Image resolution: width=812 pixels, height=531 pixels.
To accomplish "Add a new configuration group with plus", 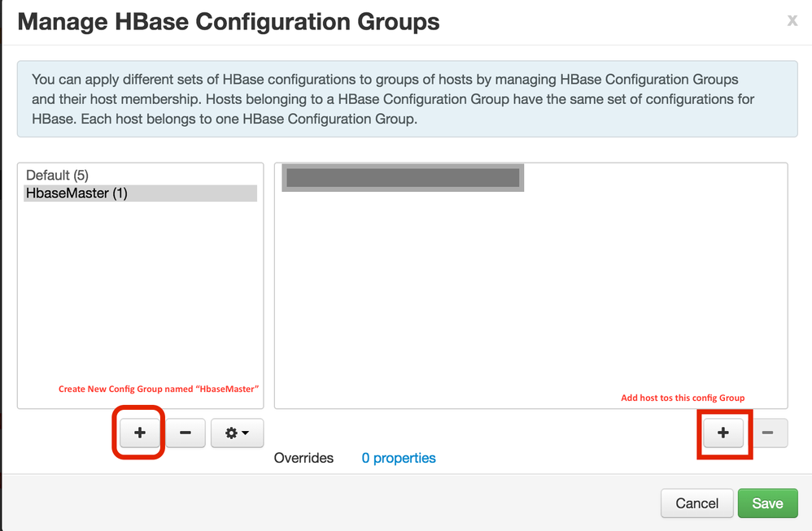I will pyautogui.click(x=140, y=433).
